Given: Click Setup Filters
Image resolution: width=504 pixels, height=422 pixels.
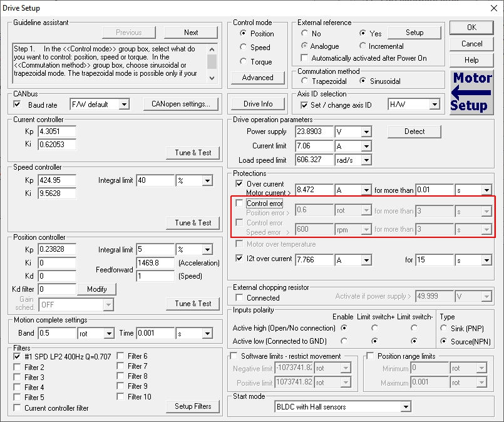Looking at the screenshot, I should 194,406.
